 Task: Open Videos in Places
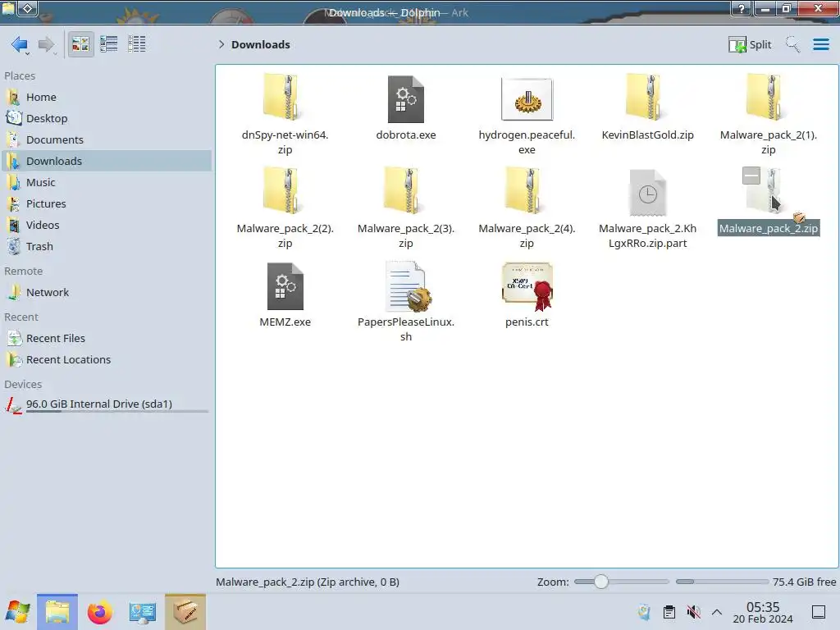click(x=107, y=226)
